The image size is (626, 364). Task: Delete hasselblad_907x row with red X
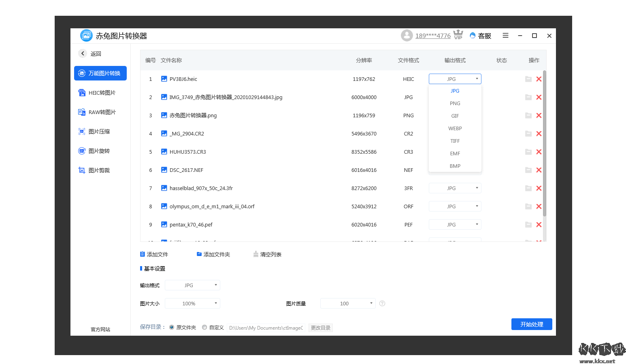pyautogui.click(x=539, y=188)
